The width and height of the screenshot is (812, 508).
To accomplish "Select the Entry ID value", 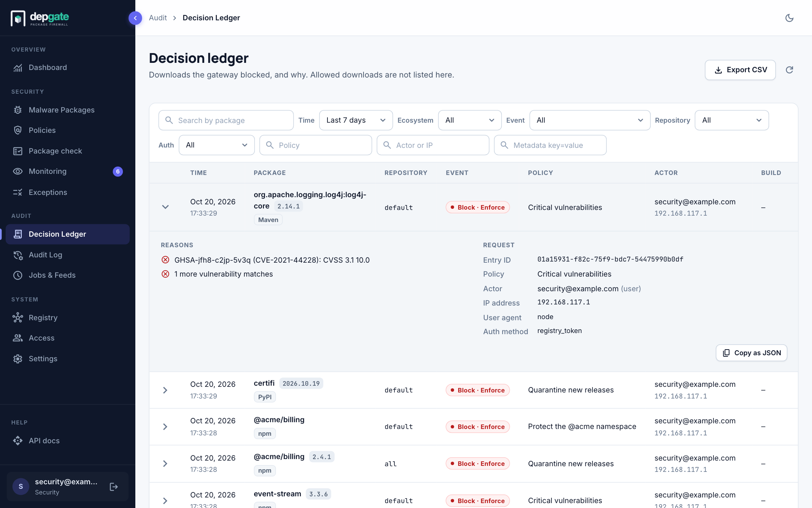I will click(x=610, y=259).
